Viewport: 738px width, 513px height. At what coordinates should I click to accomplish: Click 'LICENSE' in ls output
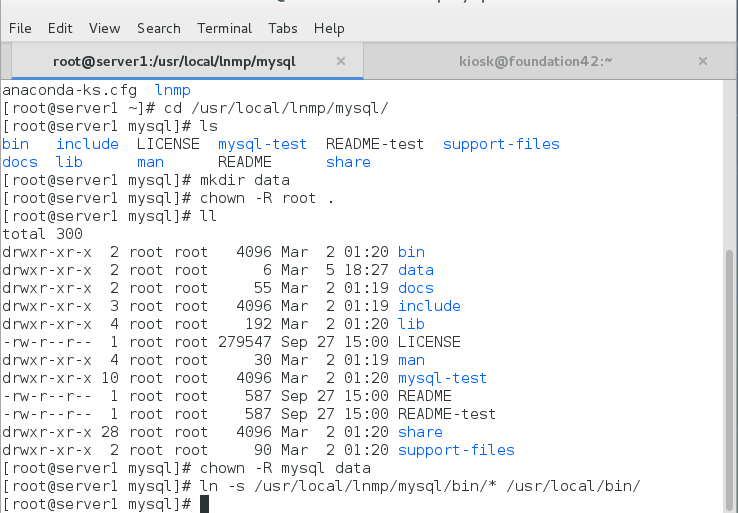pos(168,144)
